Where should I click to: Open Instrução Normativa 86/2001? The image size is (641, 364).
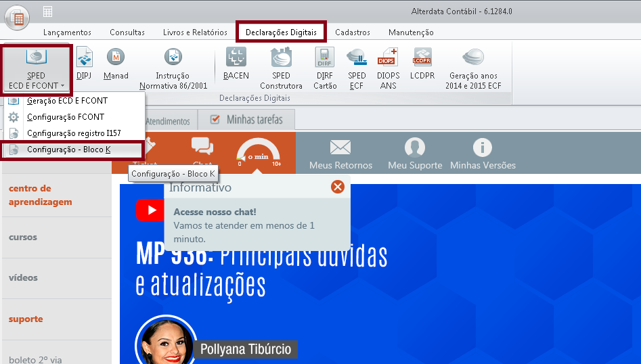(x=173, y=68)
